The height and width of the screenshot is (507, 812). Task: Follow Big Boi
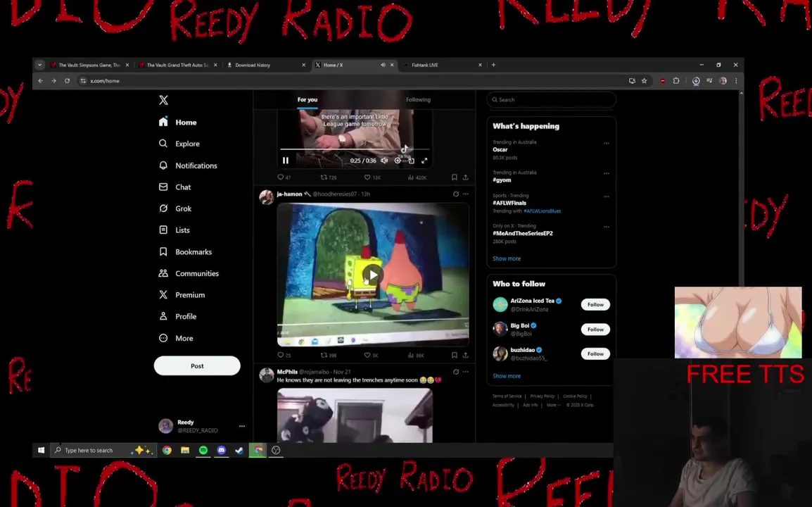coord(595,329)
